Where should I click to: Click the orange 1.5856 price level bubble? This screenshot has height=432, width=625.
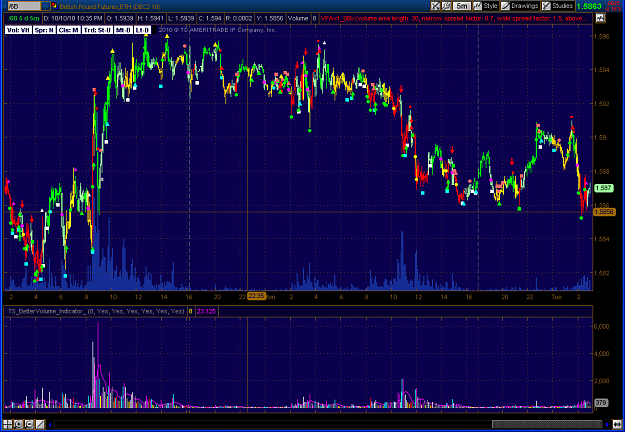pyautogui.click(x=604, y=212)
